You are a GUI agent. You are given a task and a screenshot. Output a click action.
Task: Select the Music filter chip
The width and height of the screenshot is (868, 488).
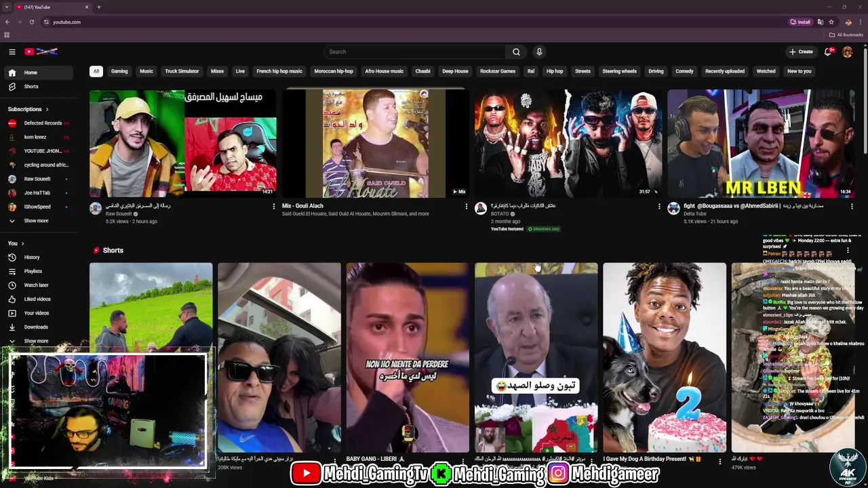(x=146, y=71)
